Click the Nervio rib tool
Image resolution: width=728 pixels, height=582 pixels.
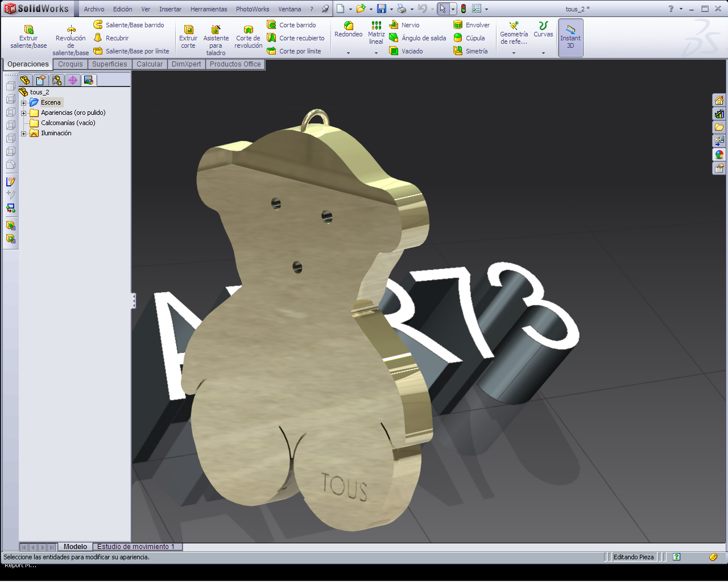[x=404, y=25]
